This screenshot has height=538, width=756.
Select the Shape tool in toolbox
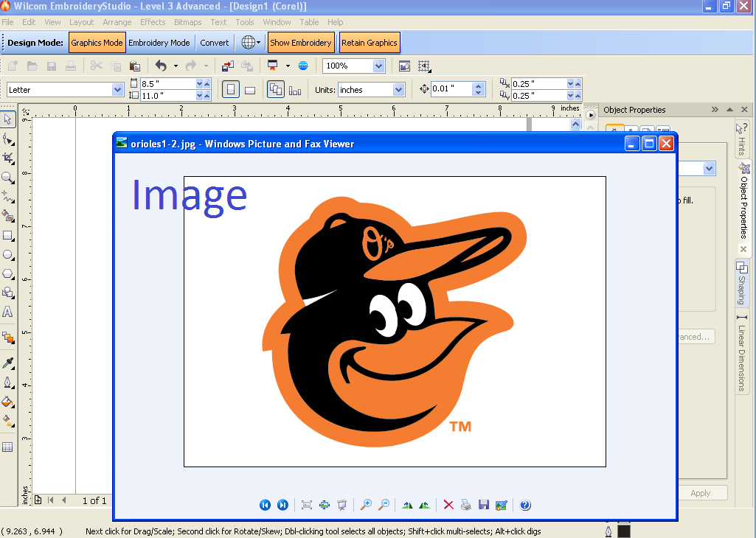7,139
